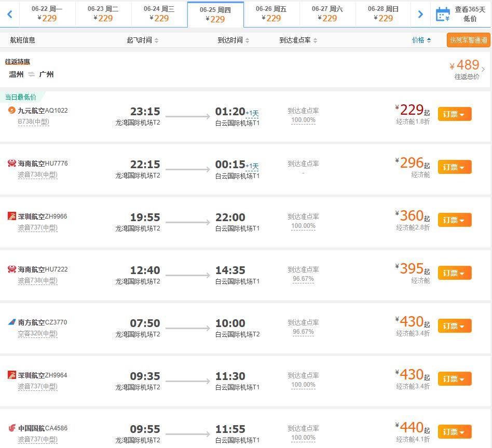The width and height of the screenshot is (492, 448).
Task: Go to next week dates arrow
Action: pos(420,14)
